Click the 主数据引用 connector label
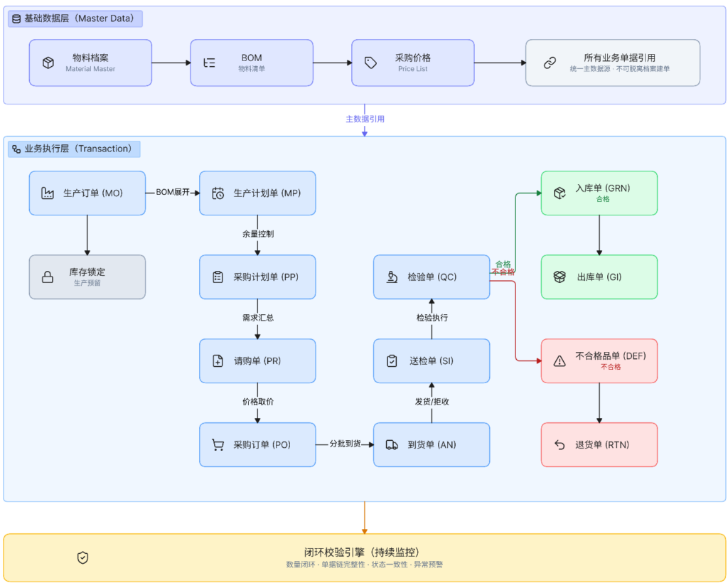The width and height of the screenshot is (728, 588). click(365, 119)
